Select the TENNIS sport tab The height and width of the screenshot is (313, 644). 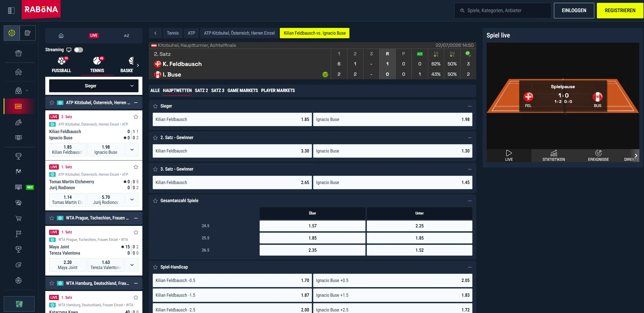[x=97, y=65]
